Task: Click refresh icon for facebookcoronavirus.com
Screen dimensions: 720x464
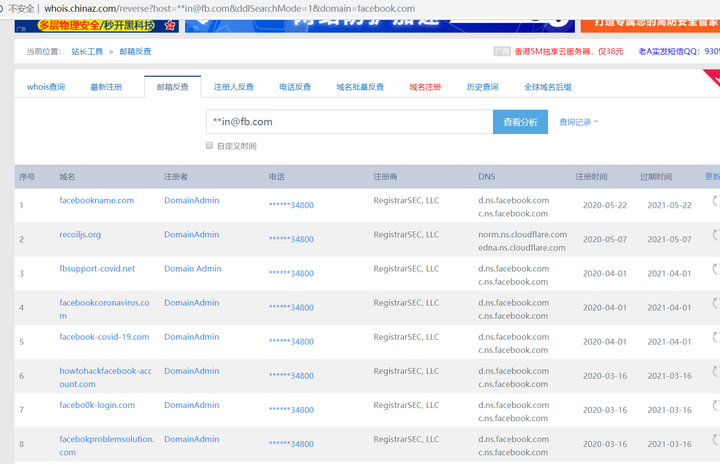Action: (x=716, y=303)
